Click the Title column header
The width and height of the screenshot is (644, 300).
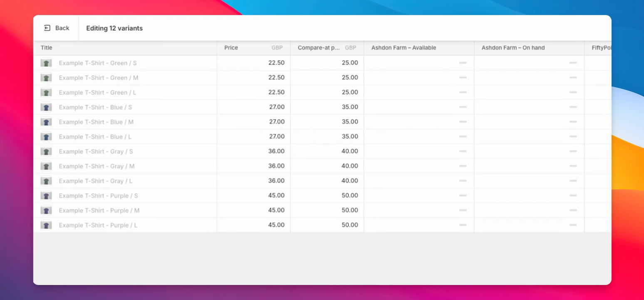[x=125, y=48]
